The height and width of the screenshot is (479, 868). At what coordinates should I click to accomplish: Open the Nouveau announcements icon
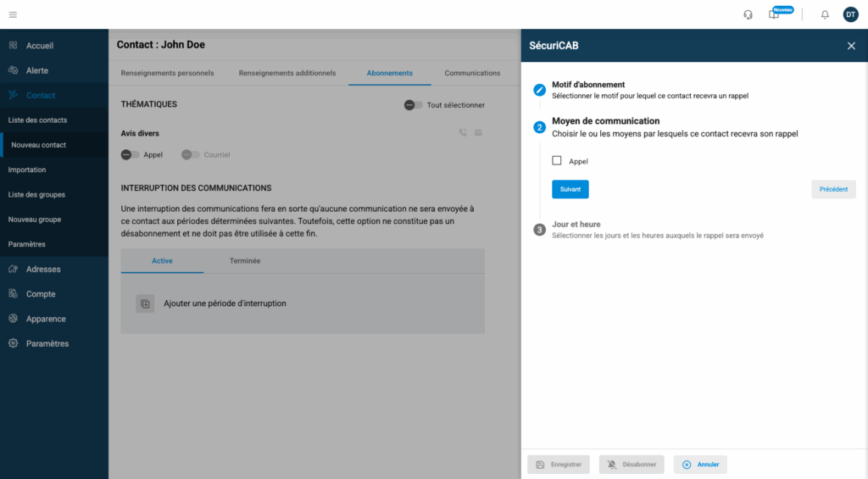774,14
